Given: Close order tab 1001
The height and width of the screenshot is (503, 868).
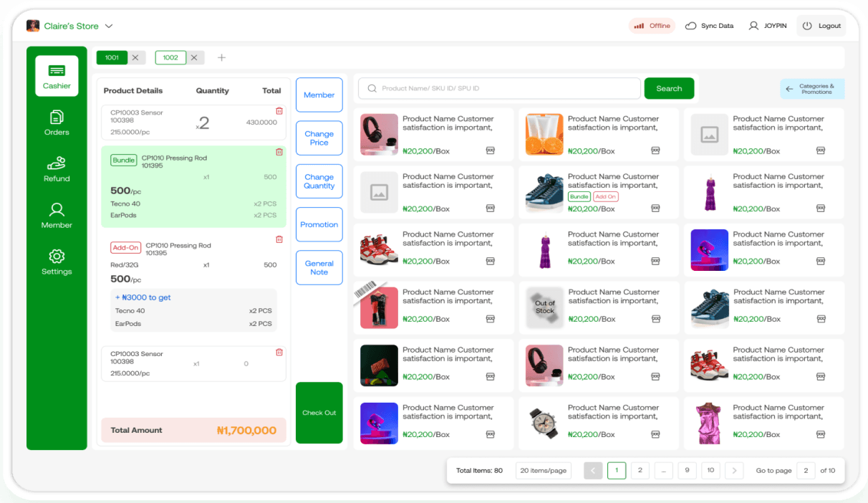Looking at the screenshot, I should tap(135, 57).
